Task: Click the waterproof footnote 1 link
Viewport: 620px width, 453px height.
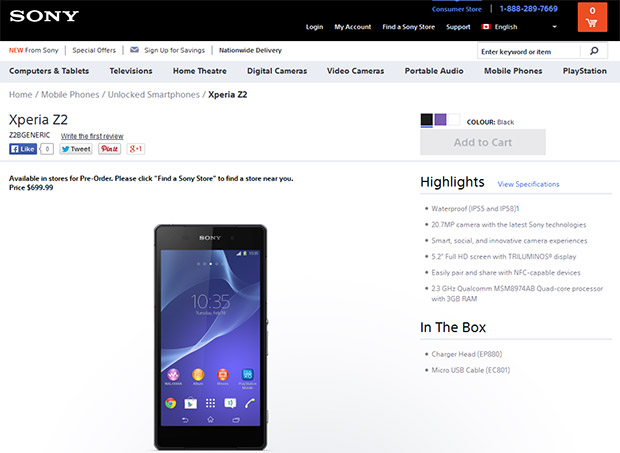Action: 518,208
